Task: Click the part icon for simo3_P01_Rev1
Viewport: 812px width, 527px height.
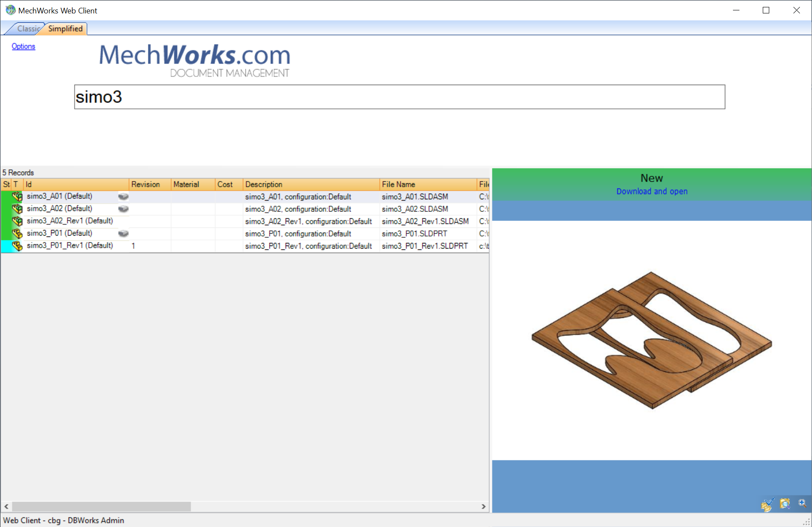Action: point(17,246)
